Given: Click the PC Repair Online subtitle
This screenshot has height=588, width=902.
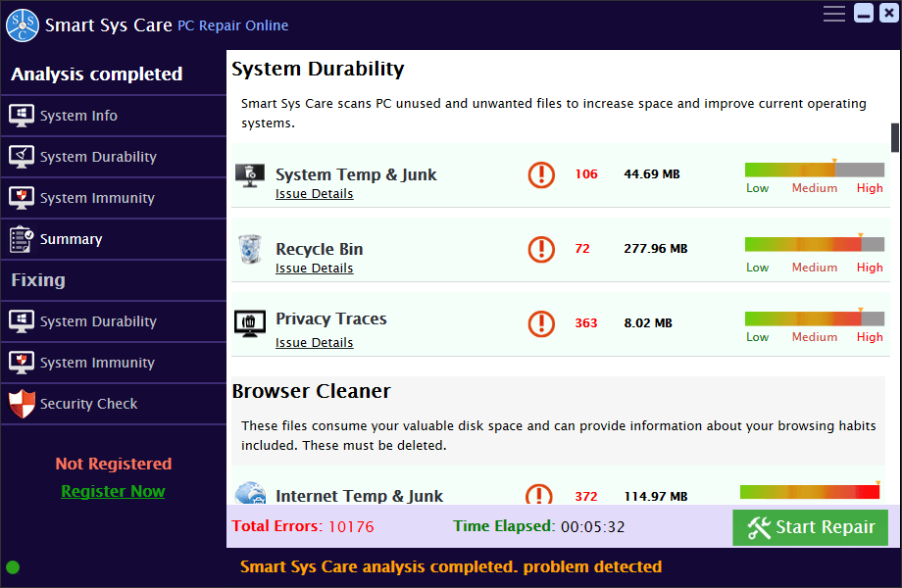Looking at the screenshot, I should (233, 25).
